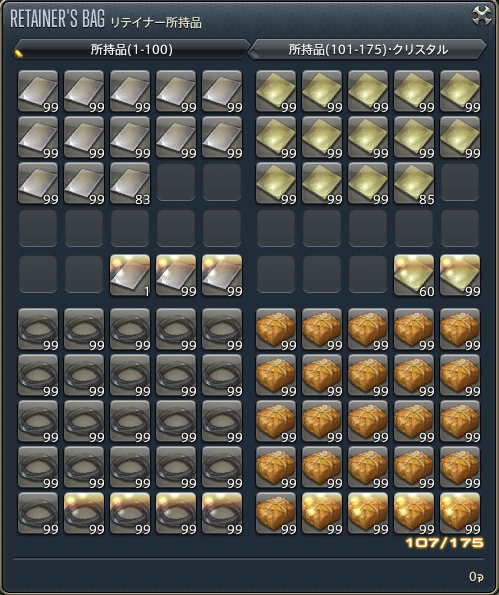Screen dimensions: 499x595
Task: Click the 107/175 item count indicator
Action: click(x=445, y=543)
